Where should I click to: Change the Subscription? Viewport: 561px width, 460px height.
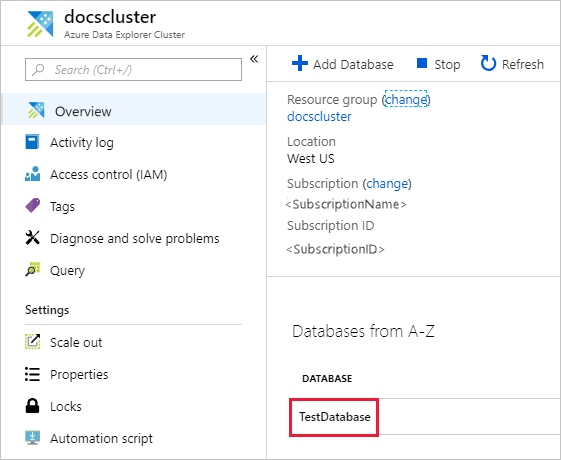click(387, 183)
